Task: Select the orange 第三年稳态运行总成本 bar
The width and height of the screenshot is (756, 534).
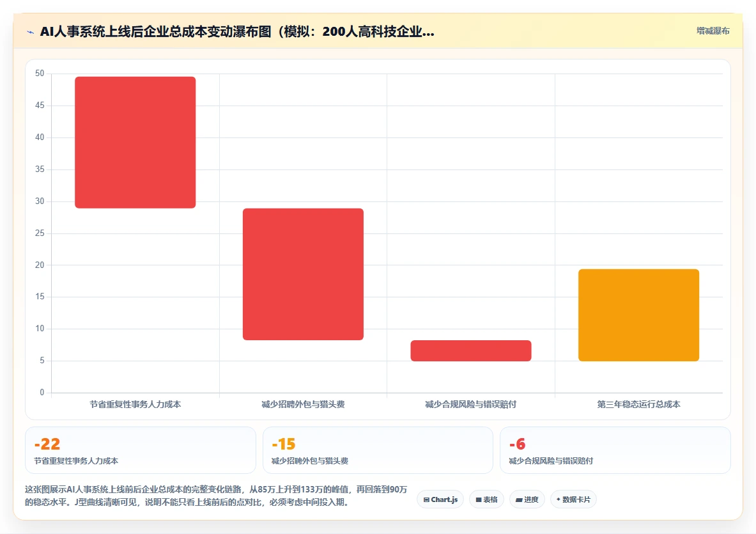Action: pyautogui.click(x=638, y=315)
